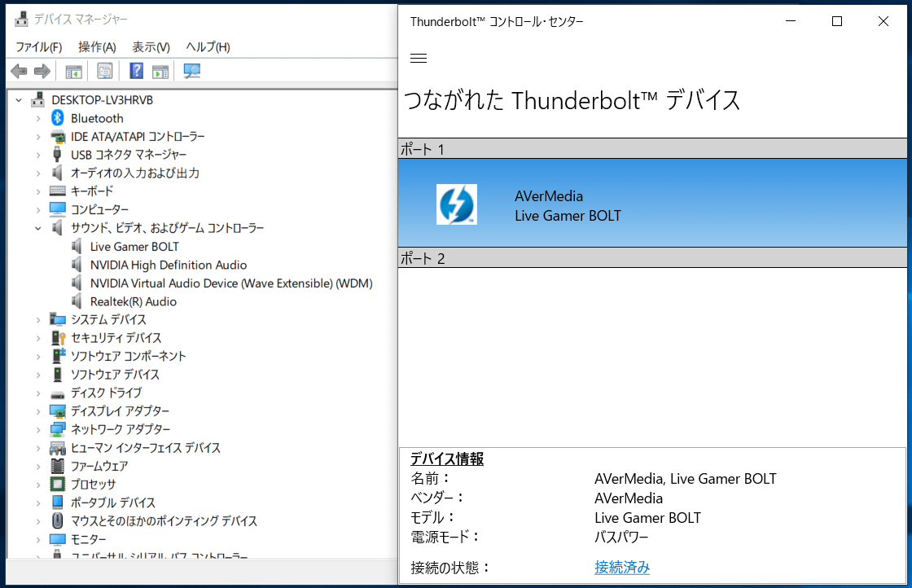The height and width of the screenshot is (588, 912).
Task: Expand the ディスプレイ アダプター category
Action: [x=38, y=411]
